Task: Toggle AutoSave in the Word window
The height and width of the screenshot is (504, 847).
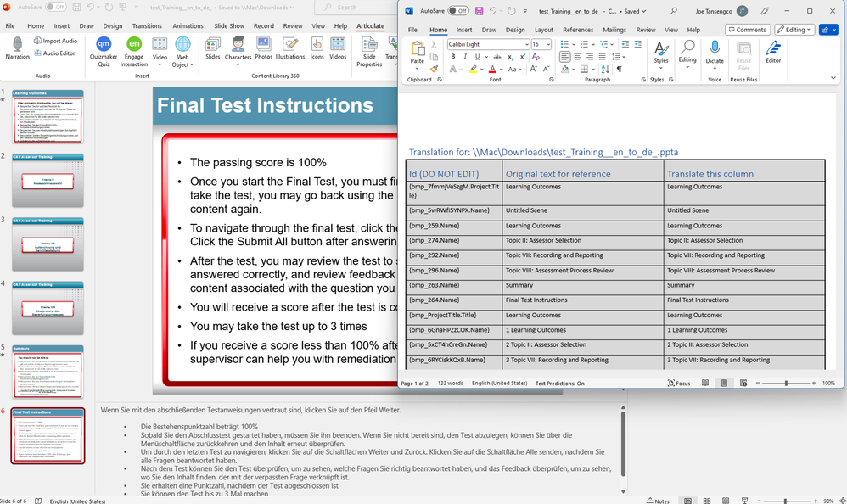Action: coord(458,11)
